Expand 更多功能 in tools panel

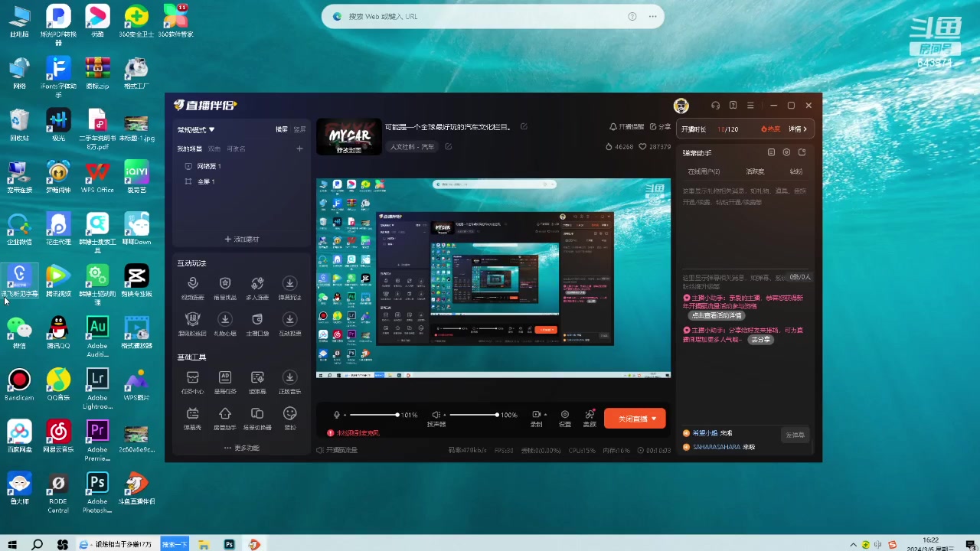[241, 448]
